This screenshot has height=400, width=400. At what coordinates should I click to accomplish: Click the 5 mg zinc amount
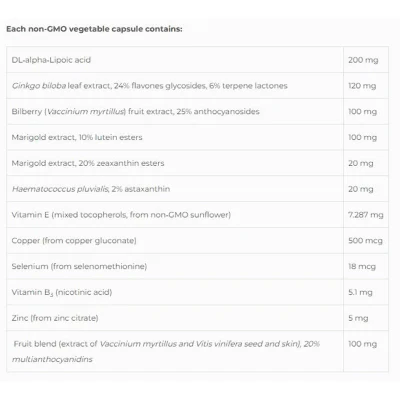358,318
